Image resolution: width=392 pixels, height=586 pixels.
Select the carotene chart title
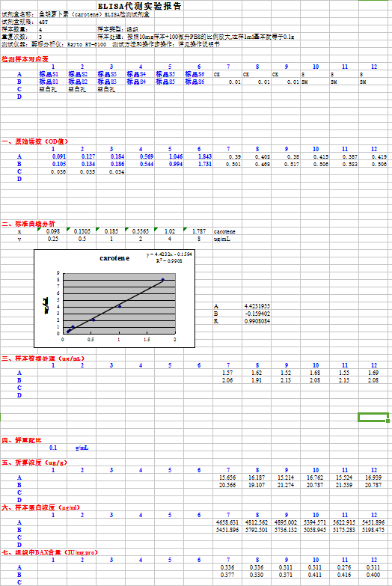(114, 258)
